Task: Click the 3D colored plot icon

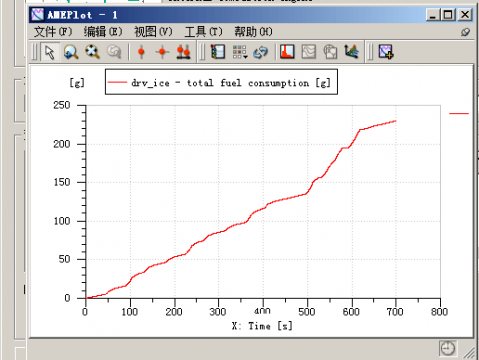Action: click(351, 52)
